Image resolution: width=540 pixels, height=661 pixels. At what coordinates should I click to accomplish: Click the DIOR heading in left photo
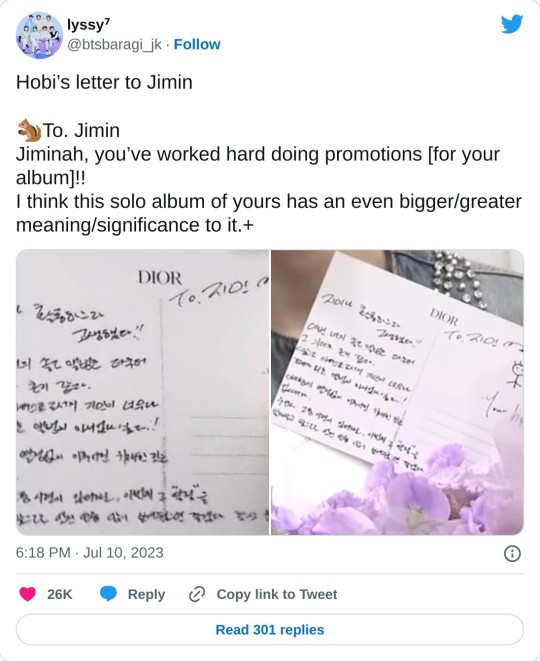point(159,278)
